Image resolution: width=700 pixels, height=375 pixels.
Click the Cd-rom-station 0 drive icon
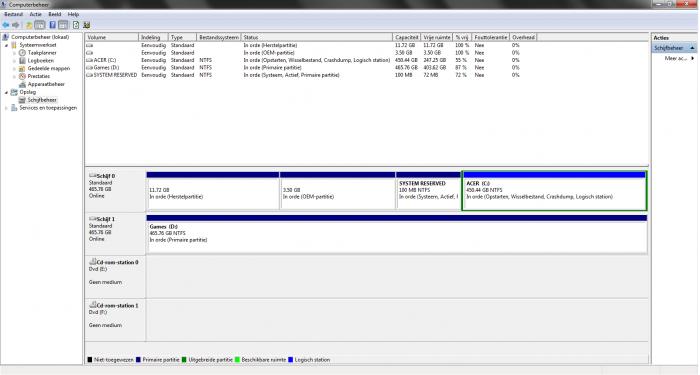point(93,262)
